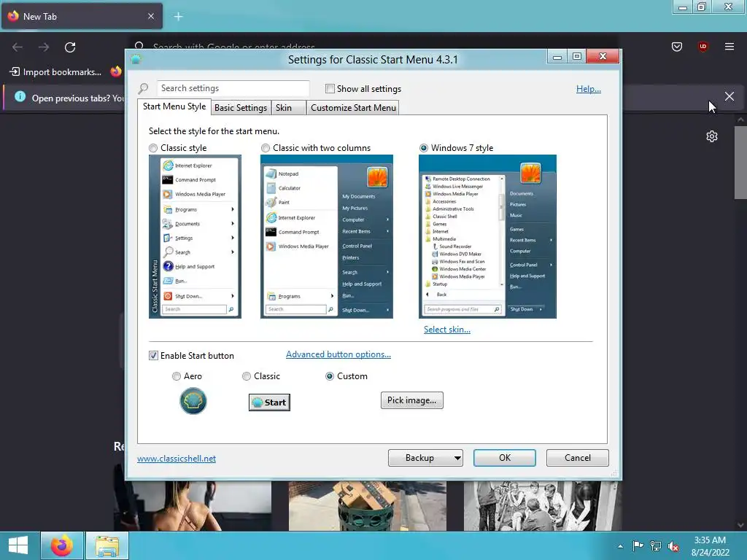747x560 pixels.
Task: Open Firefox from the taskbar
Action: 62,545
